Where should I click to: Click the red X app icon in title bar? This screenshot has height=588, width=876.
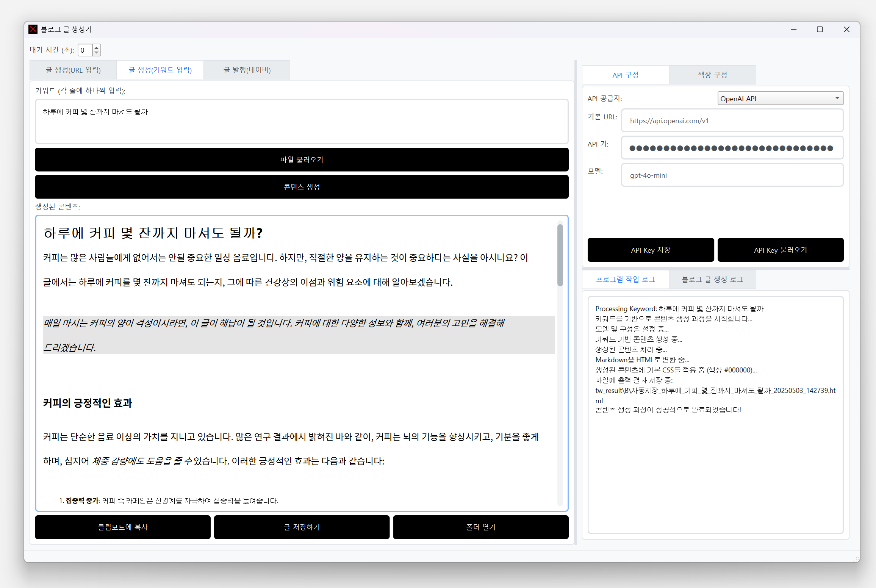pos(33,29)
